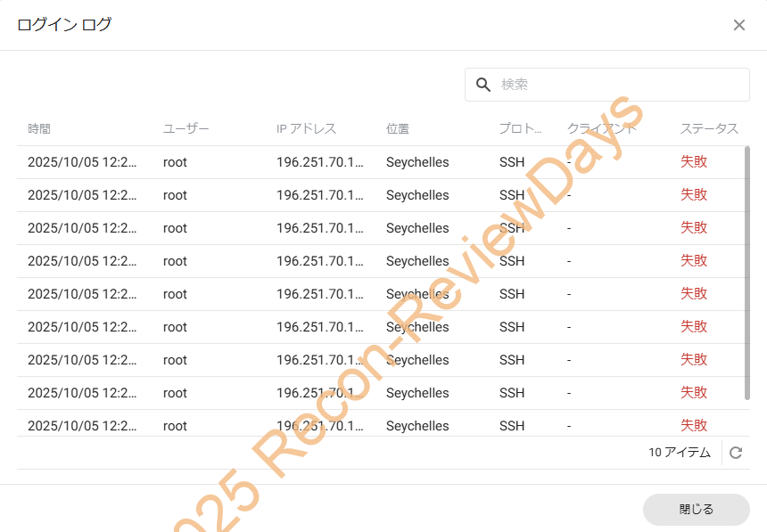
Task: Click the IP アドレス column header
Action: click(306, 129)
